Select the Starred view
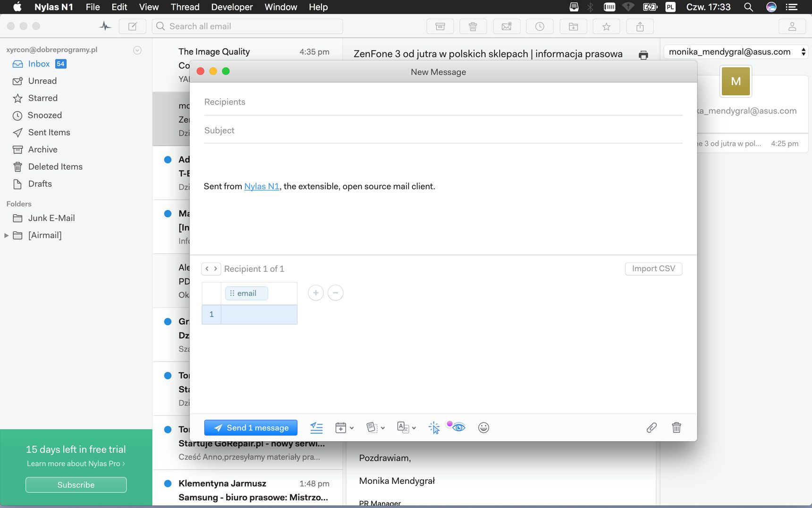This screenshot has width=812, height=508. coord(43,98)
